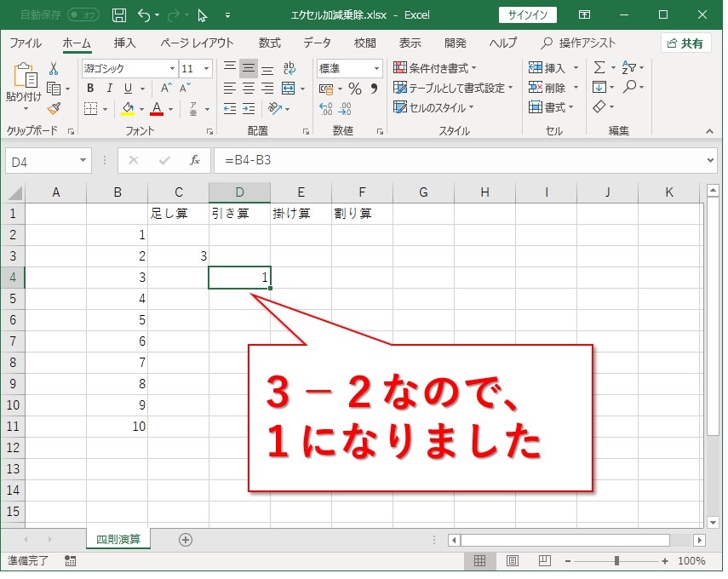
Task: Select the 四則演算 sheet tab
Action: click(x=118, y=539)
